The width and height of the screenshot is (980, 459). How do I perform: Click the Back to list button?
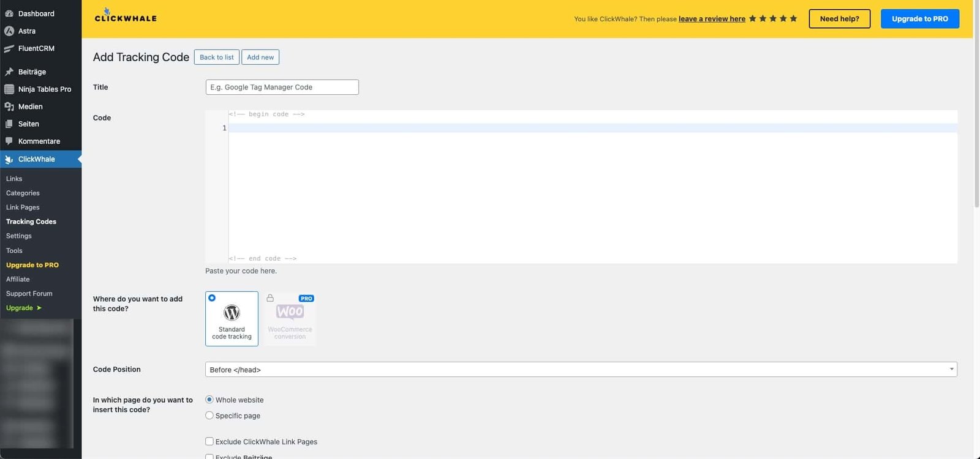216,58
